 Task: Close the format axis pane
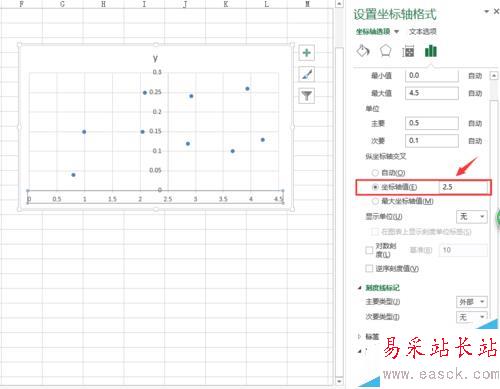point(496,11)
